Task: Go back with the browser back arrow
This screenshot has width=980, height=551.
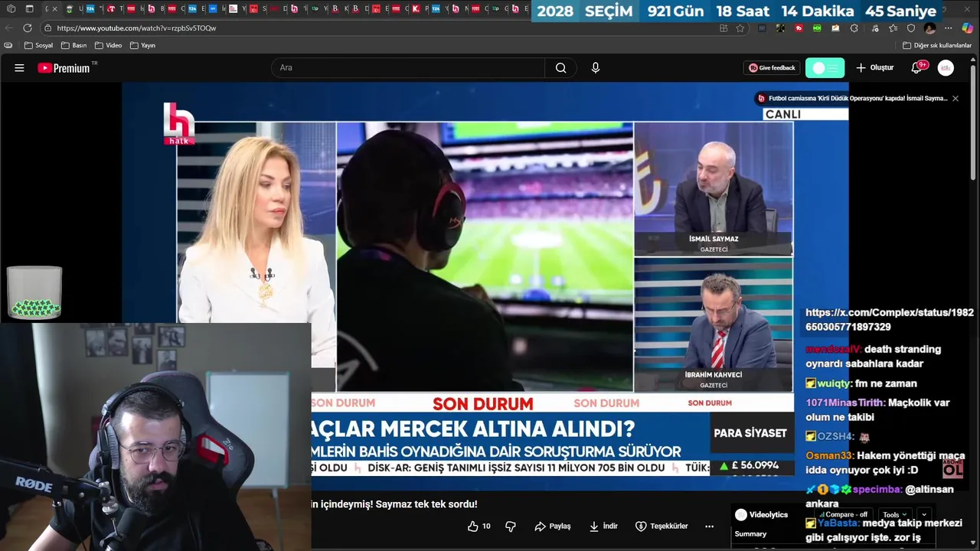Action: click(x=9, y=28)
